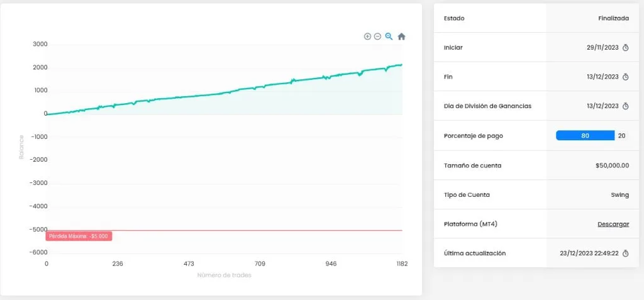Screen dimensions: 644x300
Task: Click the clock icon beside Iniciar date
Action: point(626,48)
